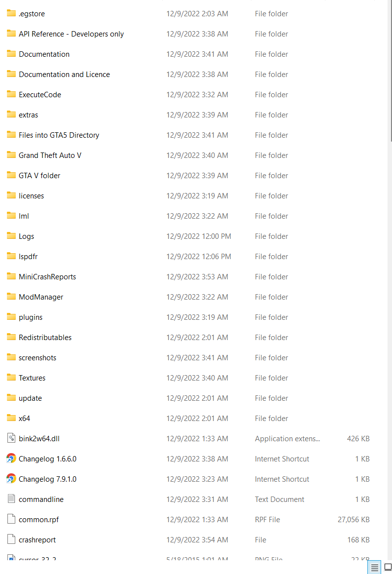392x574 pixels.
Task: Click the Redistributables folder icon
Action: [x=11, y=337]
